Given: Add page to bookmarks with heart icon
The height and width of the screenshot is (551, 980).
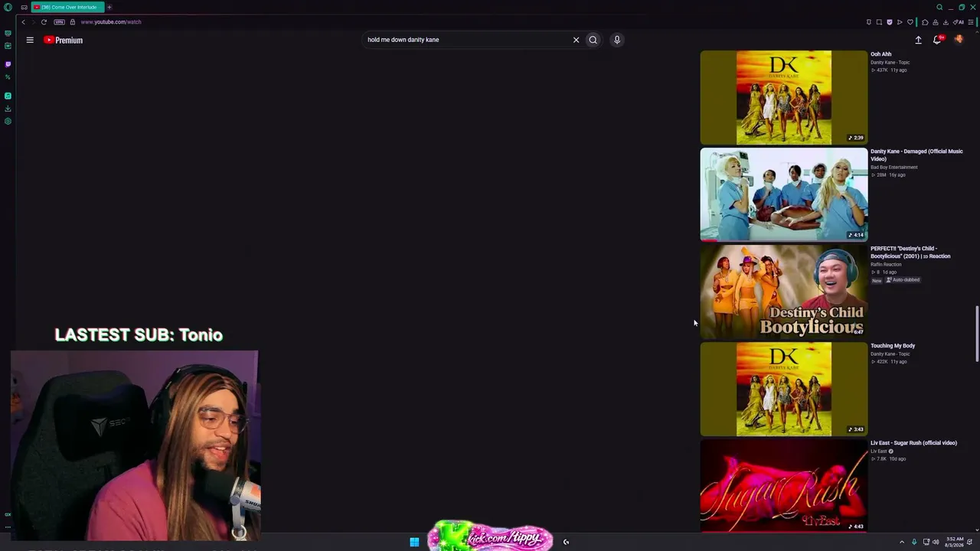Looking at the screenshot, I should (910, 22).
